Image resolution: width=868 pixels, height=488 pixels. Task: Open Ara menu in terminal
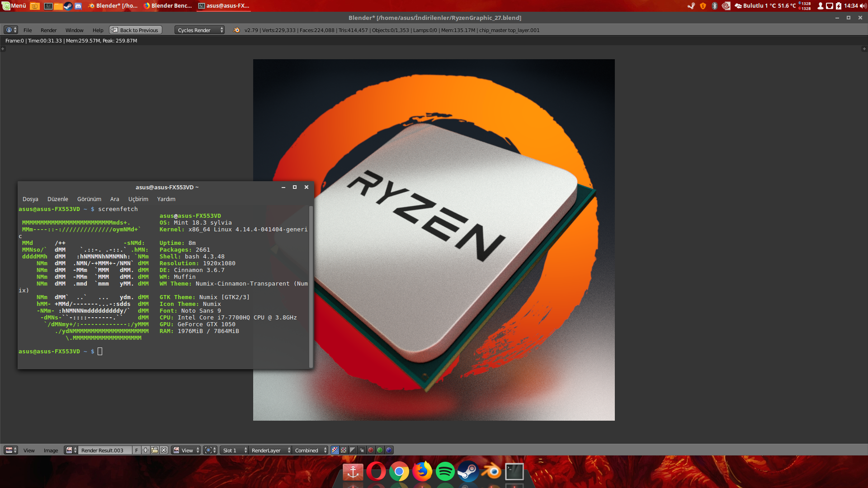(x=114, y=199)
